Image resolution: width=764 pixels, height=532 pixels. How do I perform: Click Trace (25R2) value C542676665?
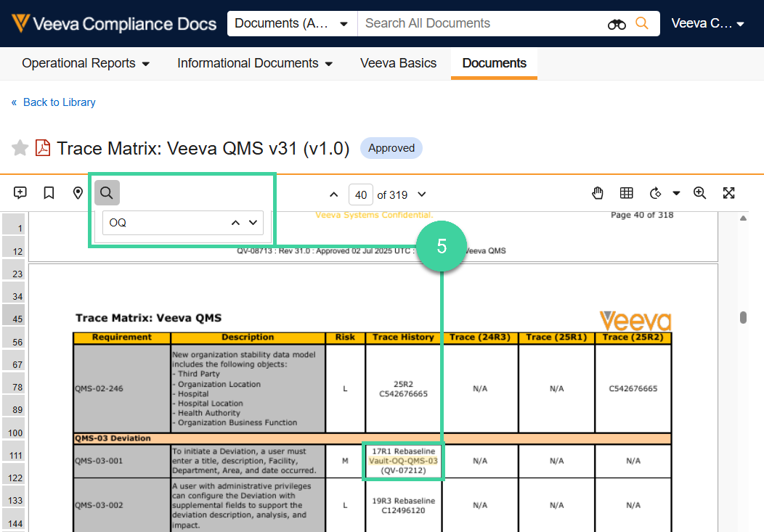(633, 388)
